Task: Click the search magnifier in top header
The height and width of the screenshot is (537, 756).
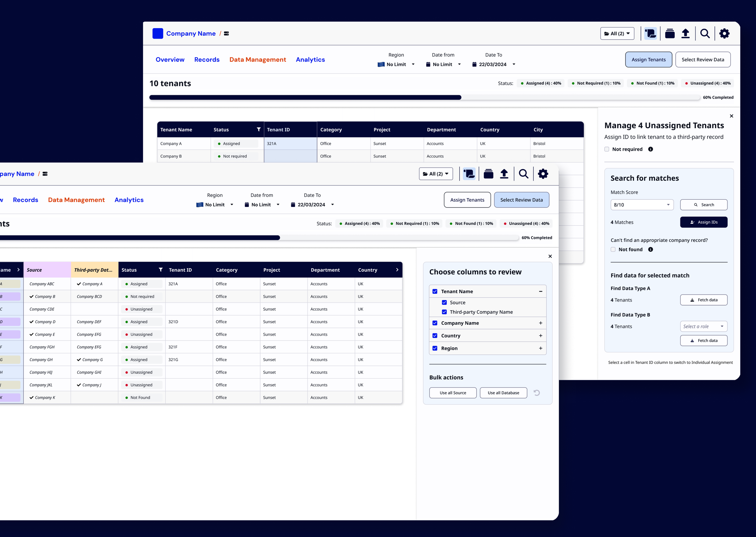Action: point(705,34)
